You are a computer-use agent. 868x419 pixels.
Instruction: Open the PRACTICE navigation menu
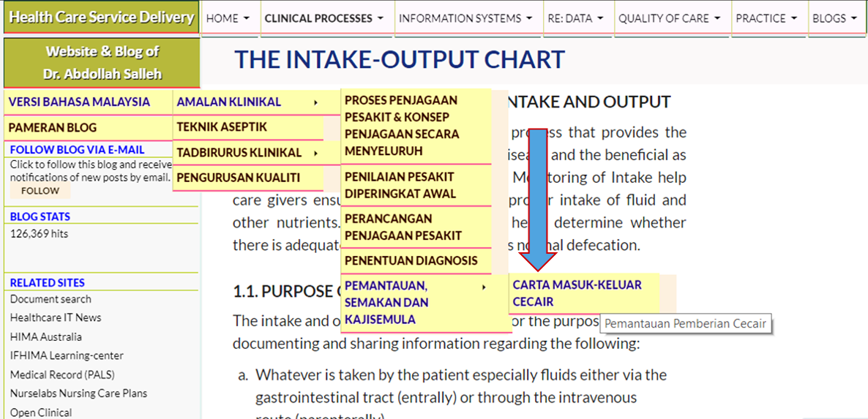tap(766, 18)
